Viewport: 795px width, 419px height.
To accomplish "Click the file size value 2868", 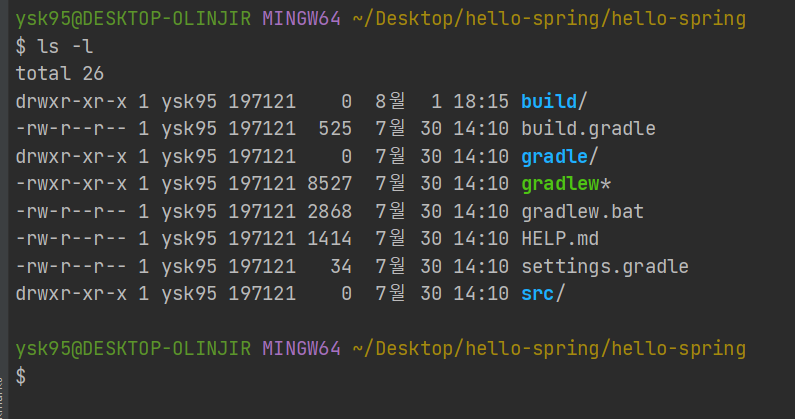I will point(329,211).
